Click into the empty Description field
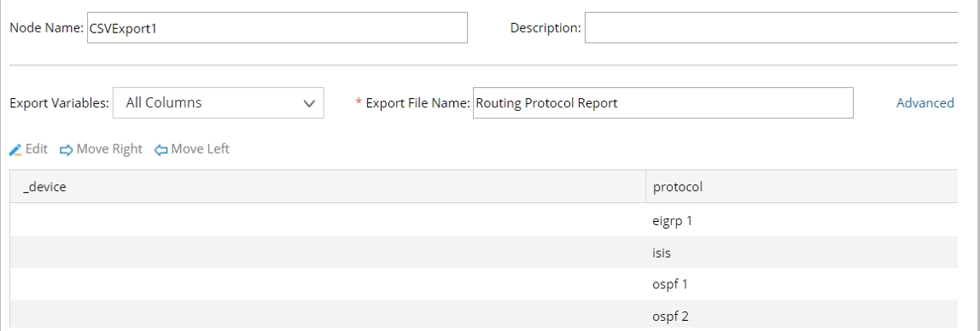 click(x=771, y=27)
